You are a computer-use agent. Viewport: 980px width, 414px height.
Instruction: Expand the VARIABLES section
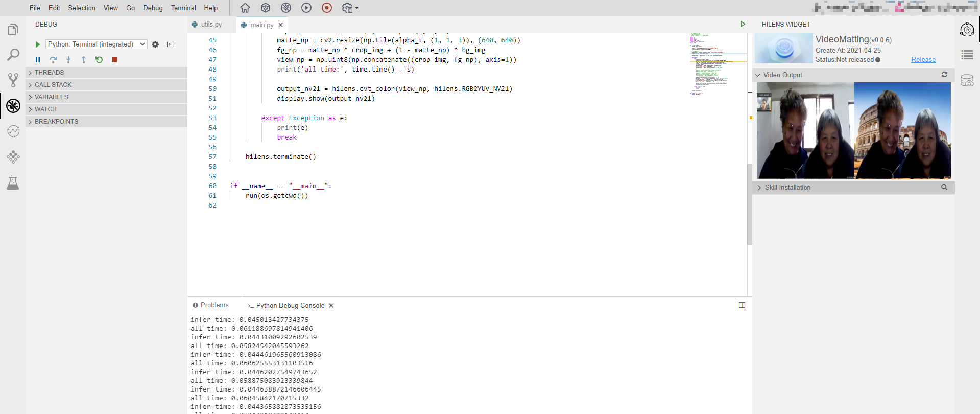point(107,97)
